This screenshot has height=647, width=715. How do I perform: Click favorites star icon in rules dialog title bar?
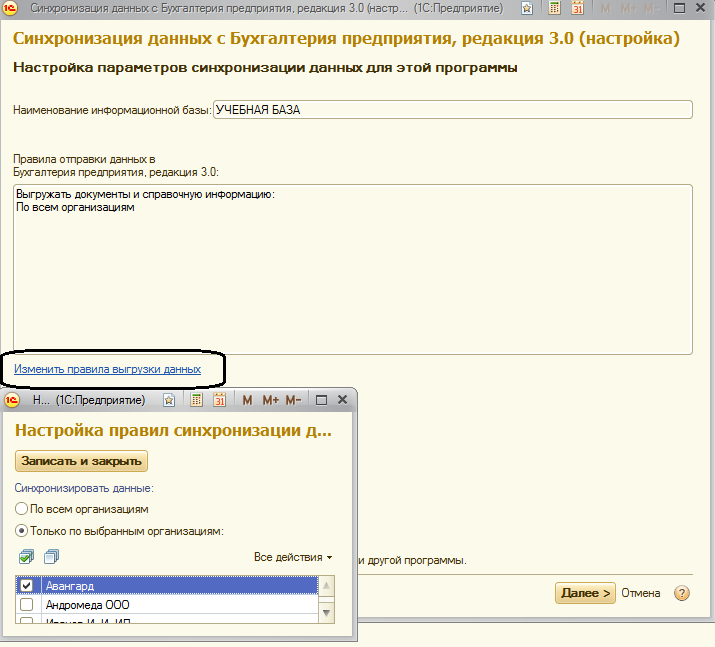169,400
